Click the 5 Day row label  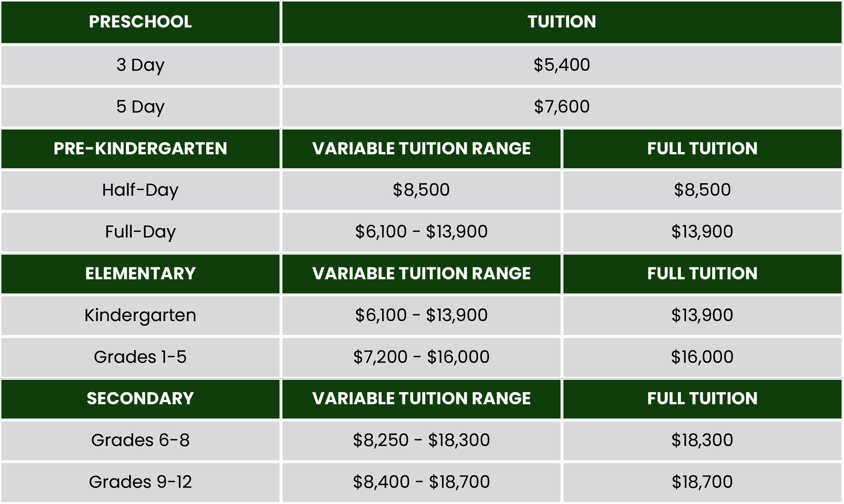pyautogui.click(x=140, y=107)
